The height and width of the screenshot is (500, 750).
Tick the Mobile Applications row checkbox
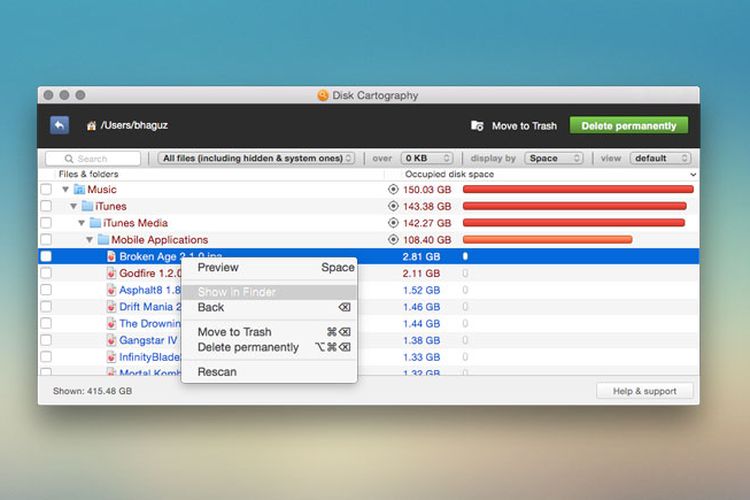tap(46, 240)
